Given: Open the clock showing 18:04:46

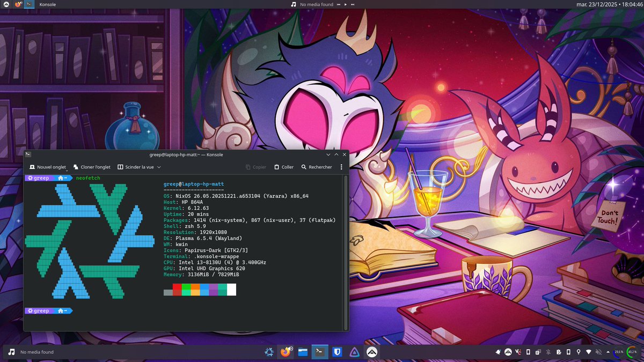Looking at the screenshot, I should (611, 4).
